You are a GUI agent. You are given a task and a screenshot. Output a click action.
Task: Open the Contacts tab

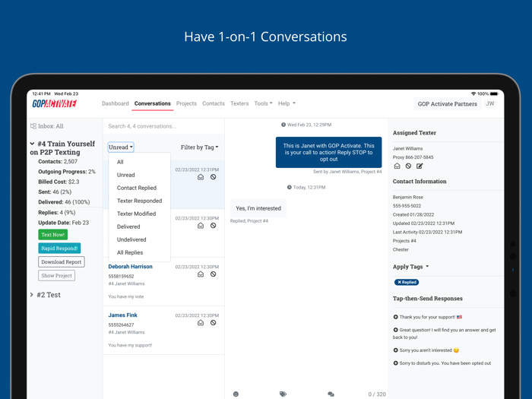[214, 103]
